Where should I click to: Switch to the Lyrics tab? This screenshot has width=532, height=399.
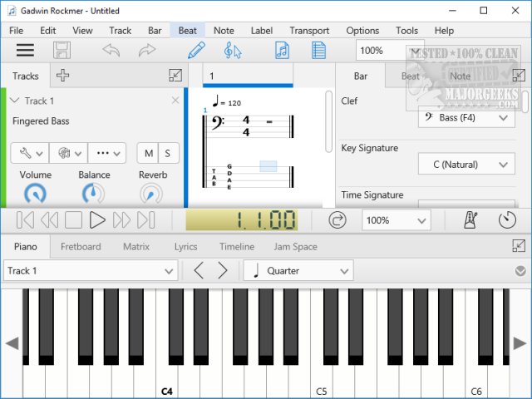pos(186,246)
